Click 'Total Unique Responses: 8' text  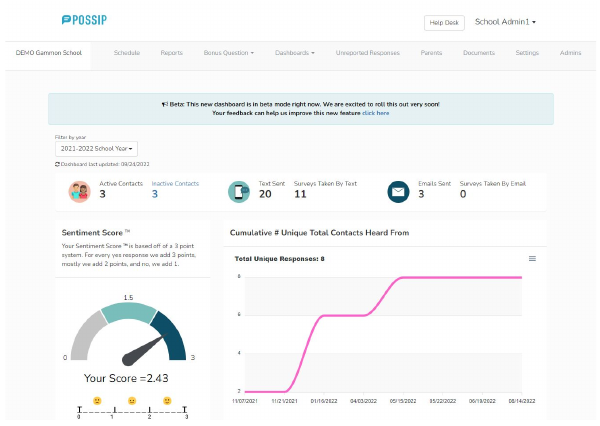click(x=279, y=259)
